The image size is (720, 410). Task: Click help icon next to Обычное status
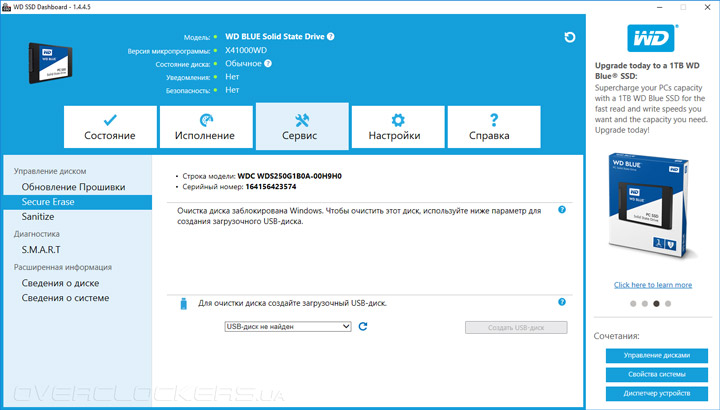pyautogui.click(x=268, y=63)
